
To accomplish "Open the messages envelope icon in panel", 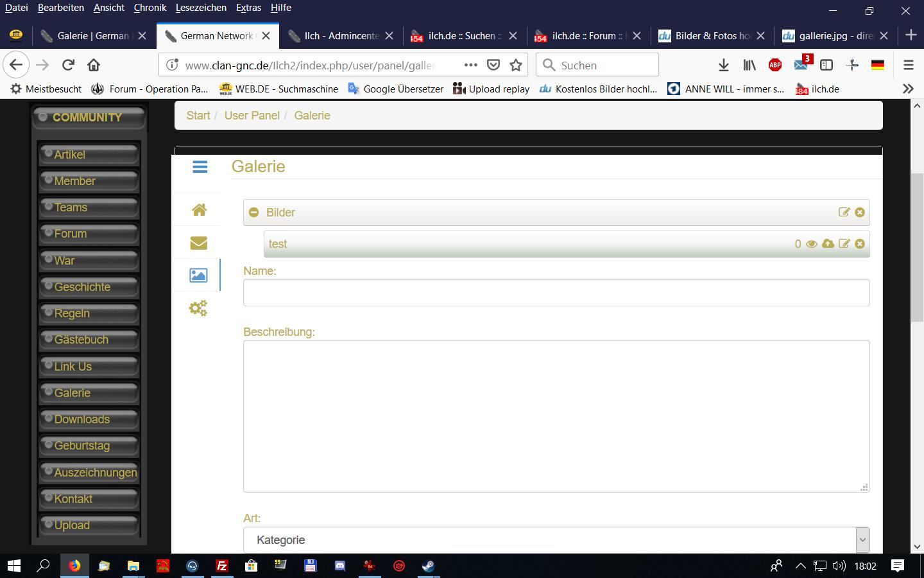I will tap(199, 243).
